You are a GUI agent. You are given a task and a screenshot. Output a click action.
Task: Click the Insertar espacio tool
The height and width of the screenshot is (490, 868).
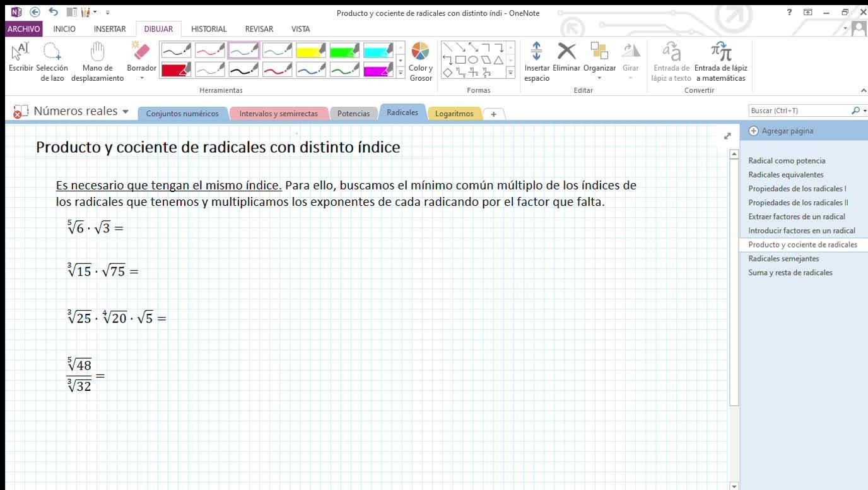pyautogui.click(x=536, y=61)
